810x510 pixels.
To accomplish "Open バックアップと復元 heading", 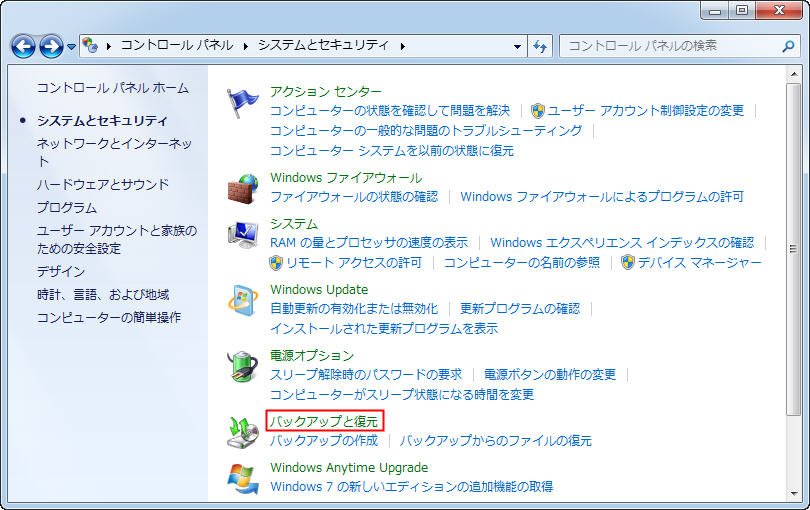I will pyautogui.click(x=324, y=421).
